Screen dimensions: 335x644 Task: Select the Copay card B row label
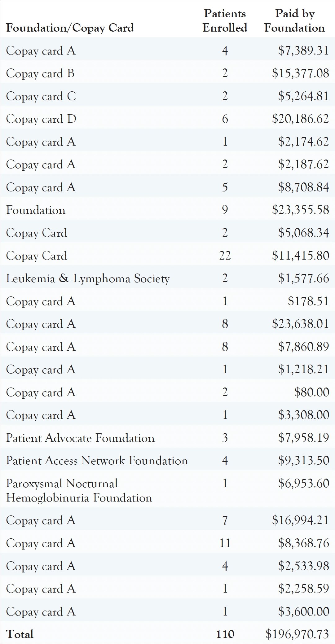[40, 73]
